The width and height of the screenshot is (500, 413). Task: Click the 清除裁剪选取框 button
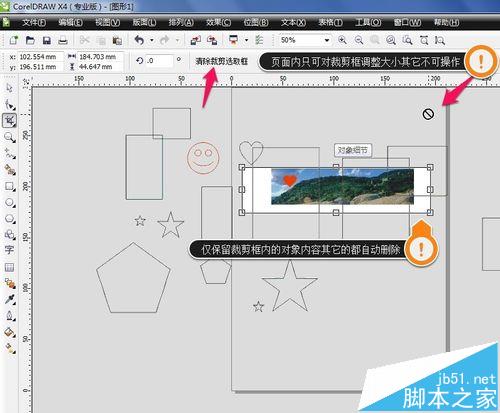221,61
